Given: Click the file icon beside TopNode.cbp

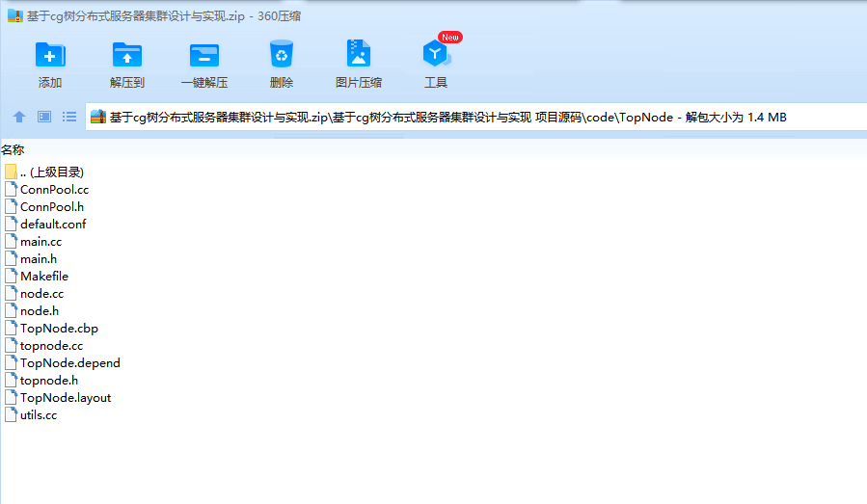Looking at the screenshot, I should coord(11,328).
